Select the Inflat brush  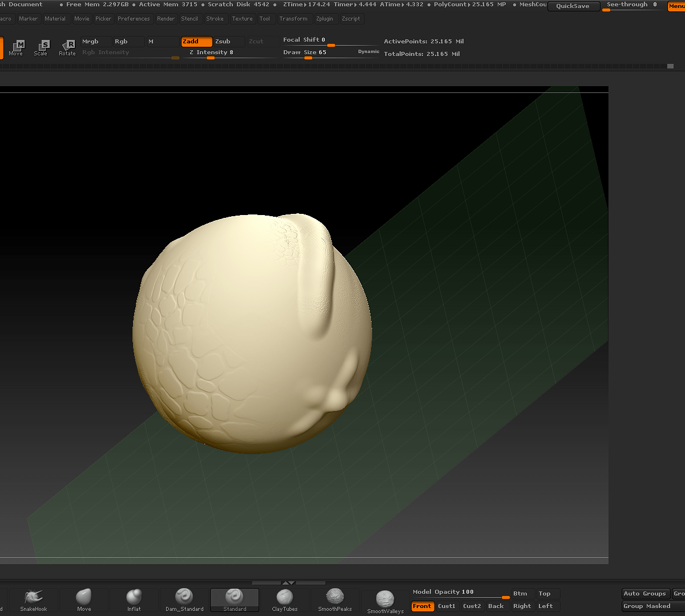[134, 600]
